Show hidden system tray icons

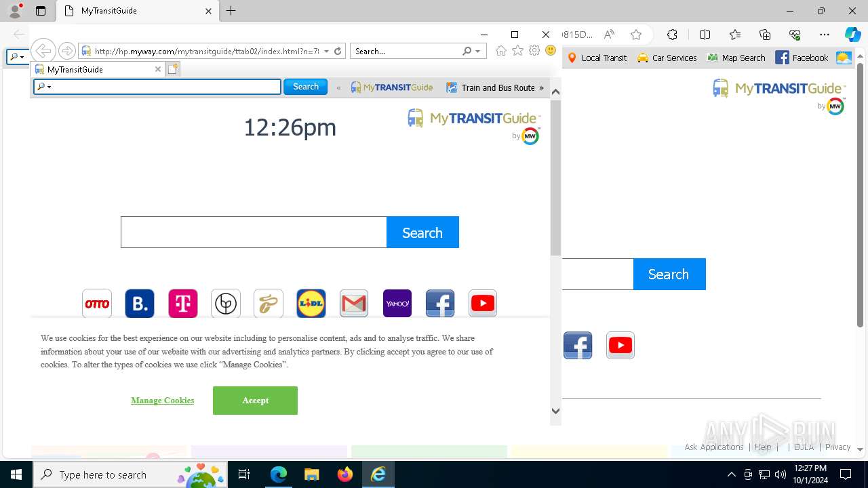tap(731, 474)
